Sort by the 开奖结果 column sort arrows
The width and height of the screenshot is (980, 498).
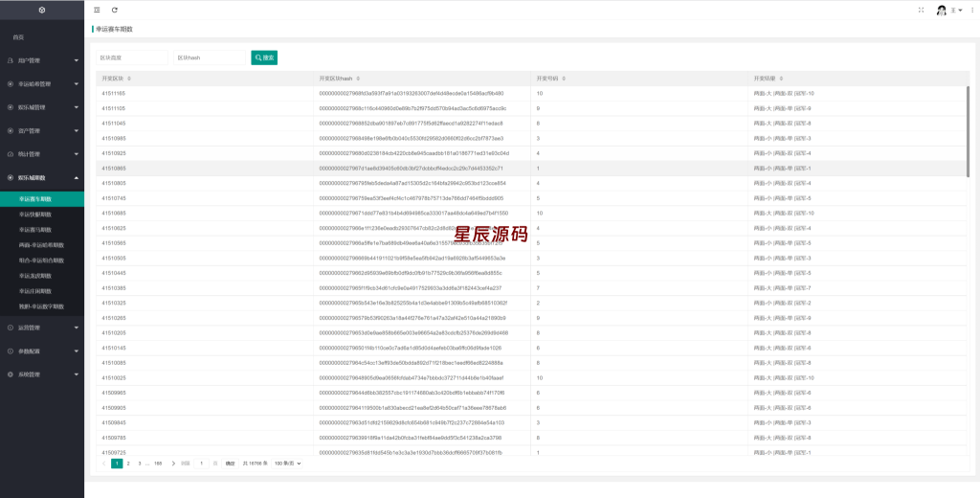click(781, 79)
